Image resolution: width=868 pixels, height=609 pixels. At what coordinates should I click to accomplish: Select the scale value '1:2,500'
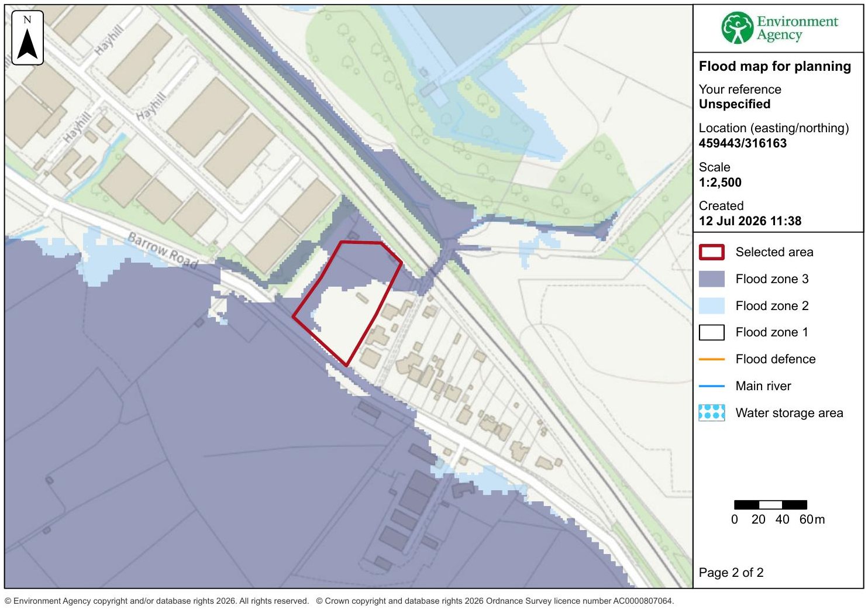[720, 183]
